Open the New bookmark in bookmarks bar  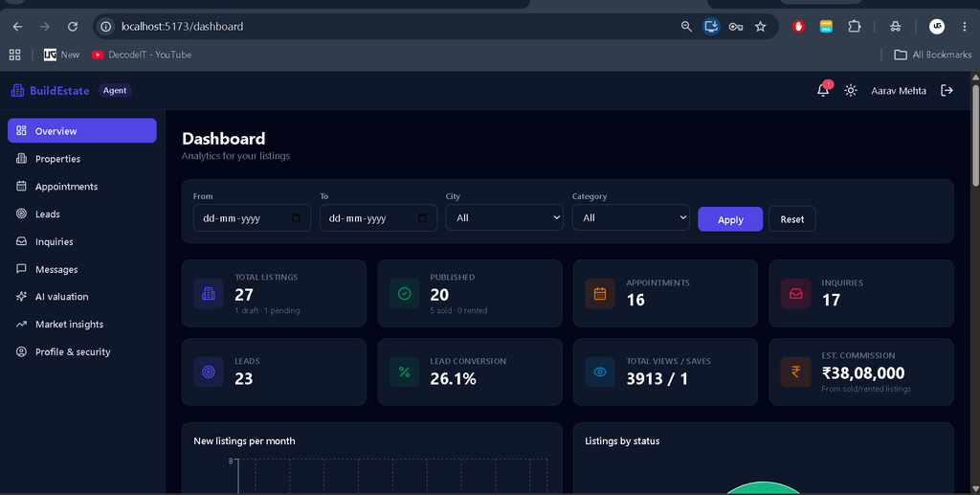click(x=62, y=55)
